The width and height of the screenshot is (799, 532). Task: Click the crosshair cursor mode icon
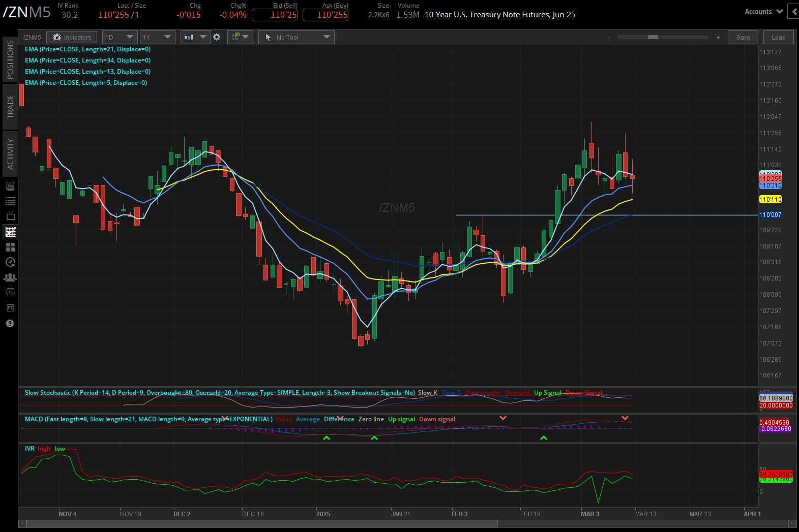pyautogui.click(x=234, y=37)
